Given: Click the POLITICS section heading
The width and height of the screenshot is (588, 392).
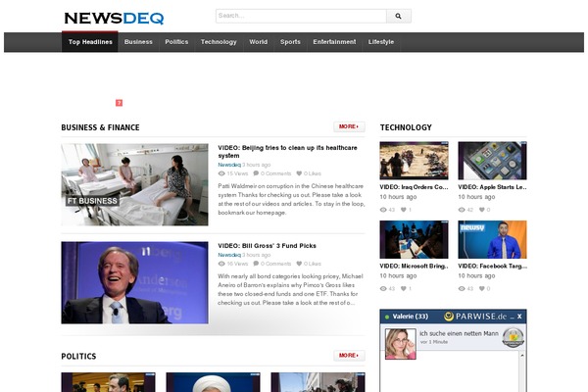Looking at the screenshot, I should click(x=78, y=356).
